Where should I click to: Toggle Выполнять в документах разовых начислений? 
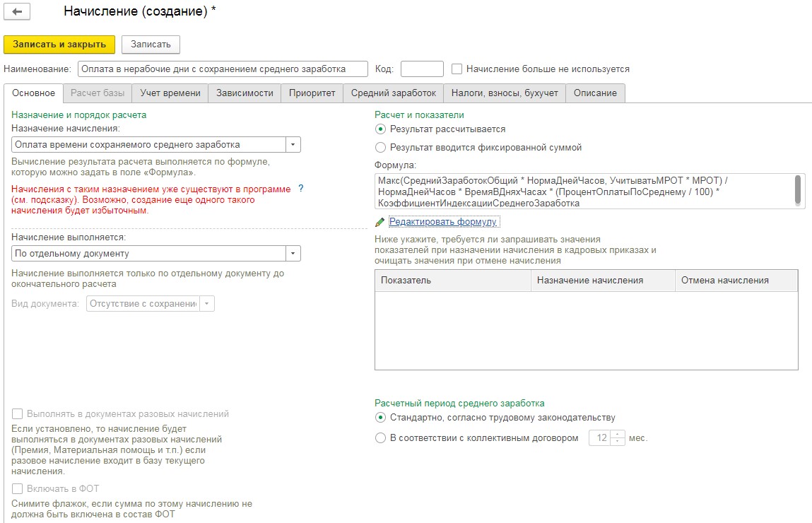(17, 413)
